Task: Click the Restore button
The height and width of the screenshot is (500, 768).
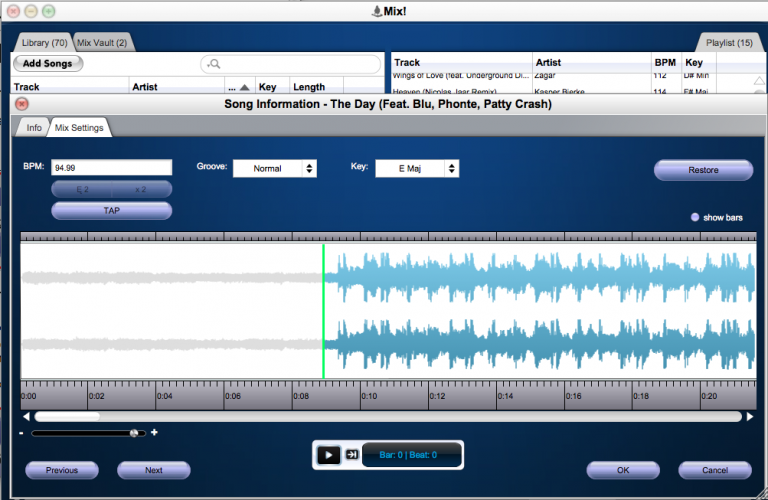Action: coord(703,170)
